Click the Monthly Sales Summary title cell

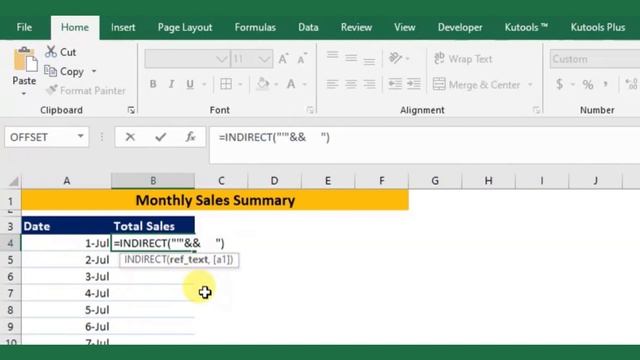tap(215, 200)
